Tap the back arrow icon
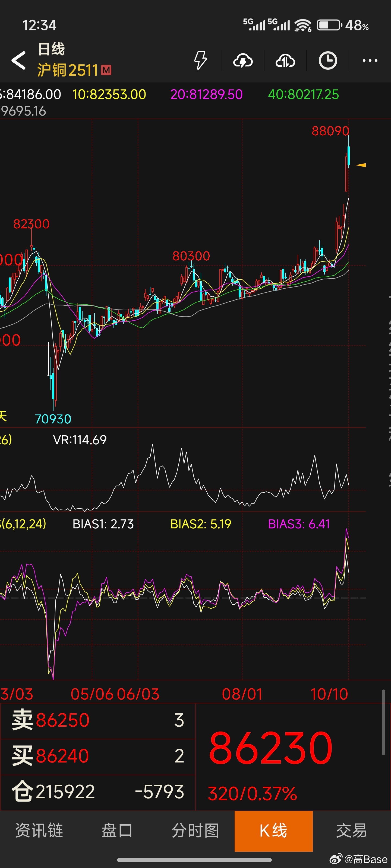Screen dimensions: 391x868 pyautogui.click(x=18, y=61)
